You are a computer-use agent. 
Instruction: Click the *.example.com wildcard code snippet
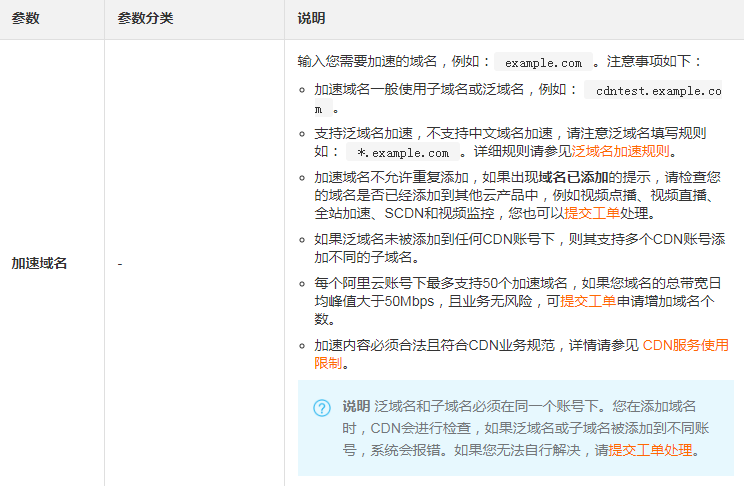(x=403, y=153)
